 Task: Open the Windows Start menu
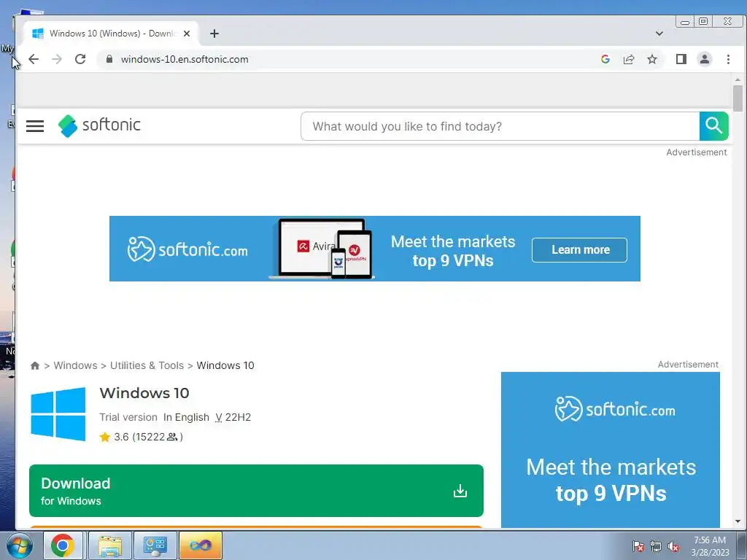[20, 545]
